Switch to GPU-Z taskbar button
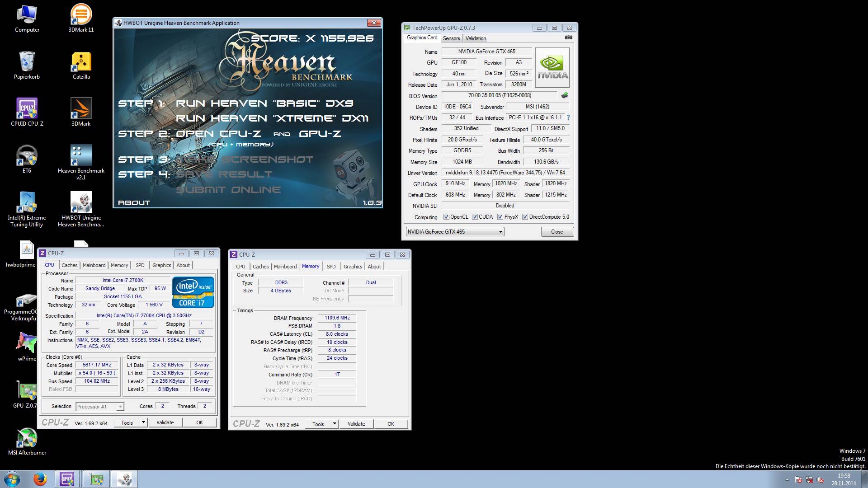 pyautogui.click(x=96, y=479)
